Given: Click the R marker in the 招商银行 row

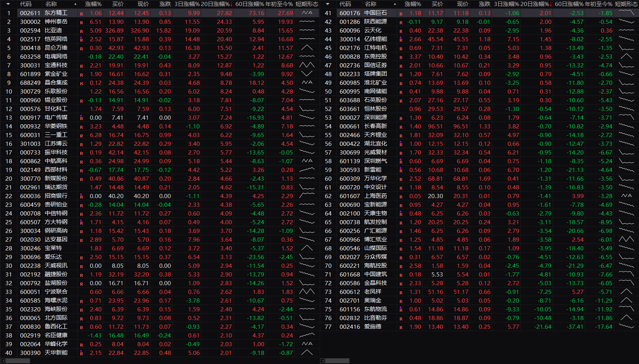Looking at the screenshot, I should coord(81,197).
